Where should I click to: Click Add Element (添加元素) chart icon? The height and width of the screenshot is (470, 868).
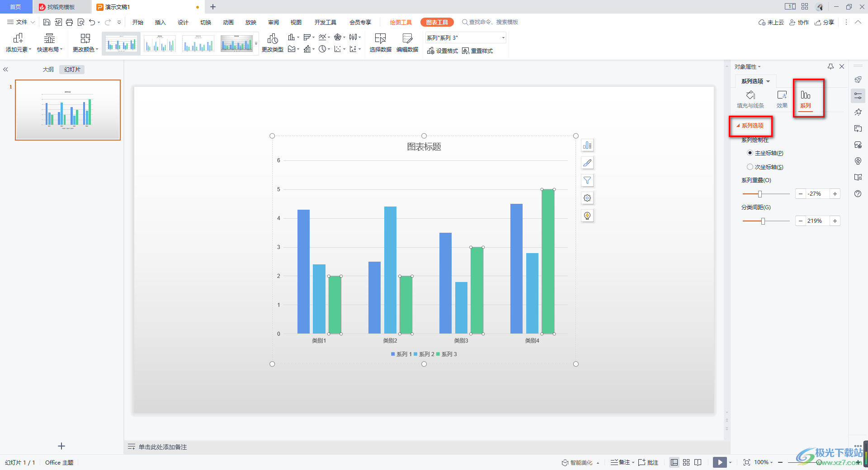18,43
